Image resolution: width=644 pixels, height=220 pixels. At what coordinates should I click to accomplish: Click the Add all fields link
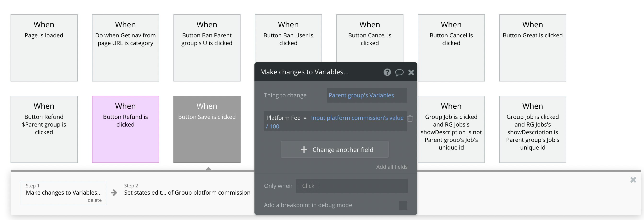tap(392, 167)
